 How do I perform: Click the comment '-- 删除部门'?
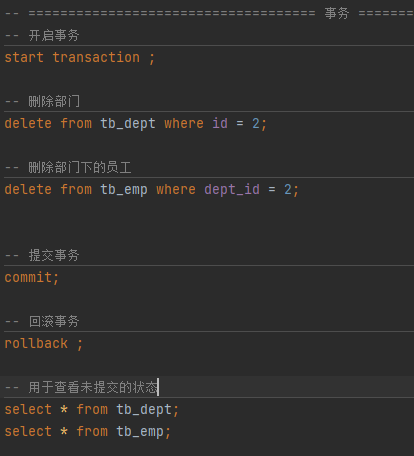click(x=42, y=101)
